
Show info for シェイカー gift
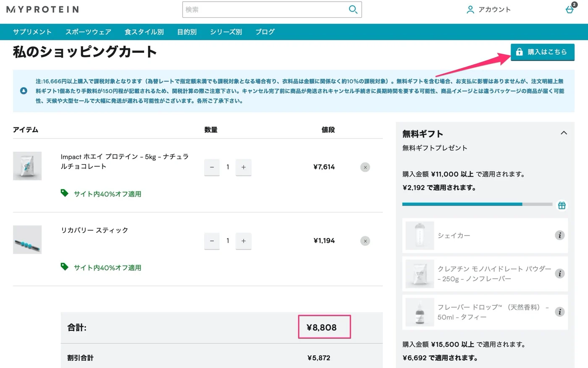point(559,235)
